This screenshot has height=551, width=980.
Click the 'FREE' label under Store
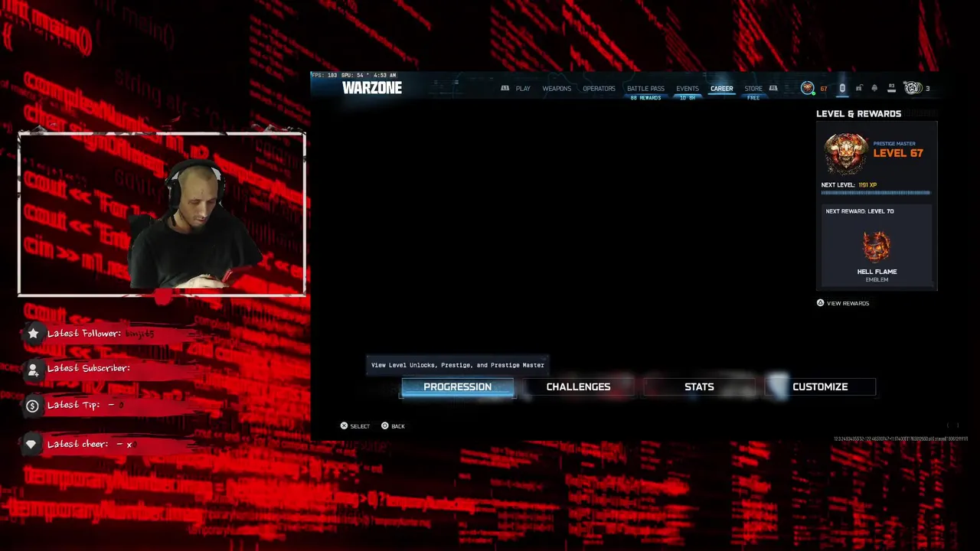click(753, 98)
